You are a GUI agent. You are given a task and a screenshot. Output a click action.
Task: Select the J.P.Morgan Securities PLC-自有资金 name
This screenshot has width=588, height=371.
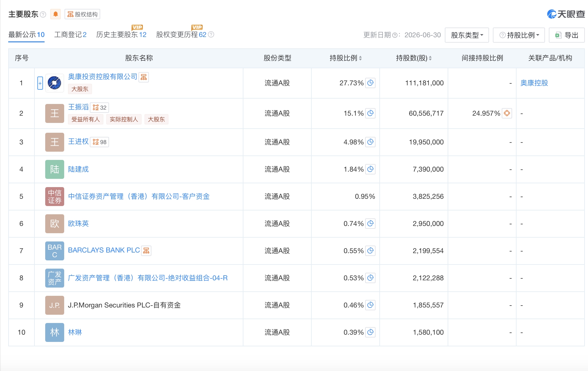tap(124, 305)
